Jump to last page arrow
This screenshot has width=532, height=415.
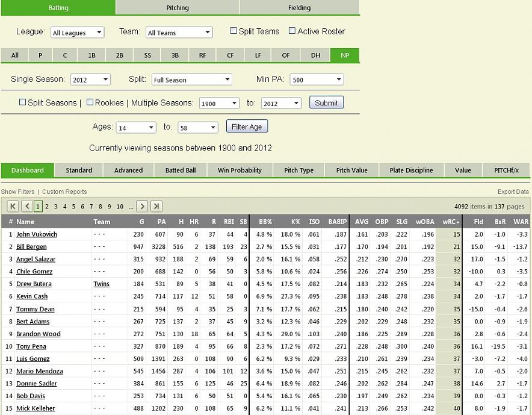[156, 206]
